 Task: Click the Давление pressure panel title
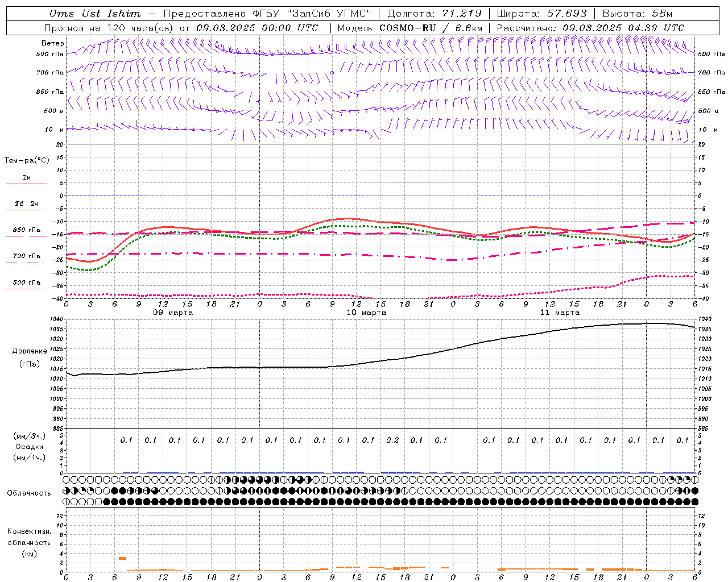coord(30,351)
